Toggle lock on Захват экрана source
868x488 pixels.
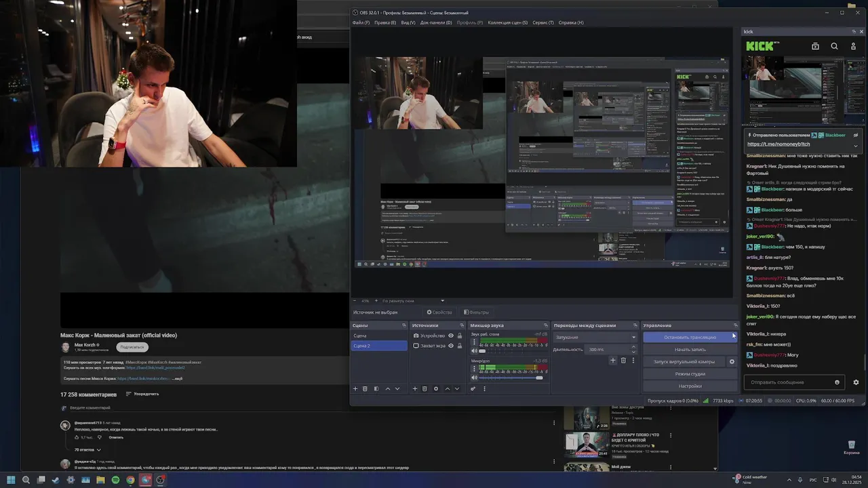460,346
